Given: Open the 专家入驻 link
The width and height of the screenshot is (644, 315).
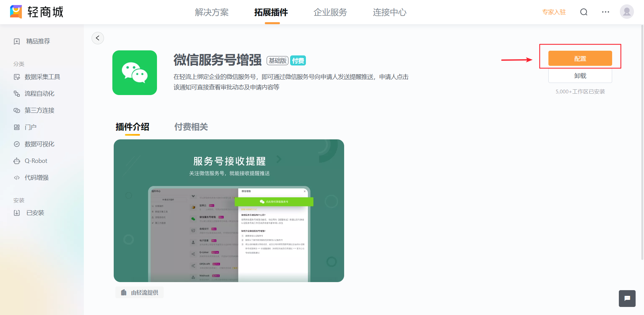Looking at the screenshot, I should tap(554, 12).
